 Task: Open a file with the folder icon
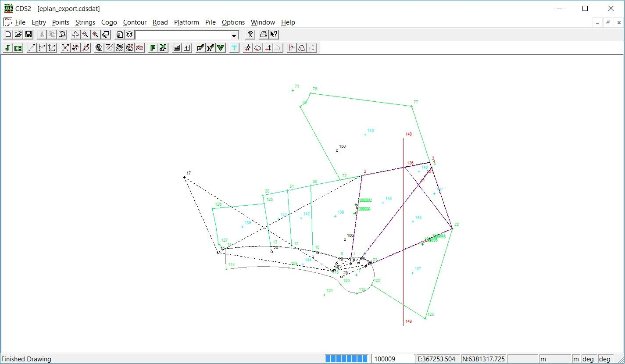tap(18, 35)
